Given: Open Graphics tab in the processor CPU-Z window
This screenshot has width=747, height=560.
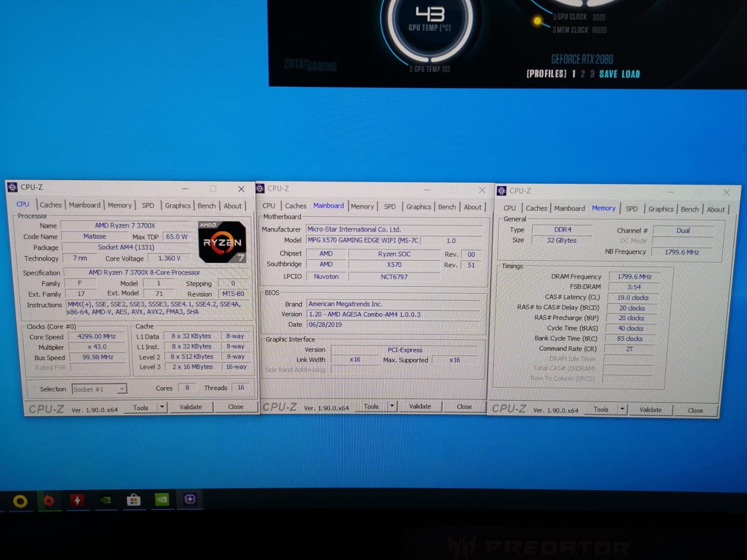Looking at the screenshot, I should pos(178,206).
